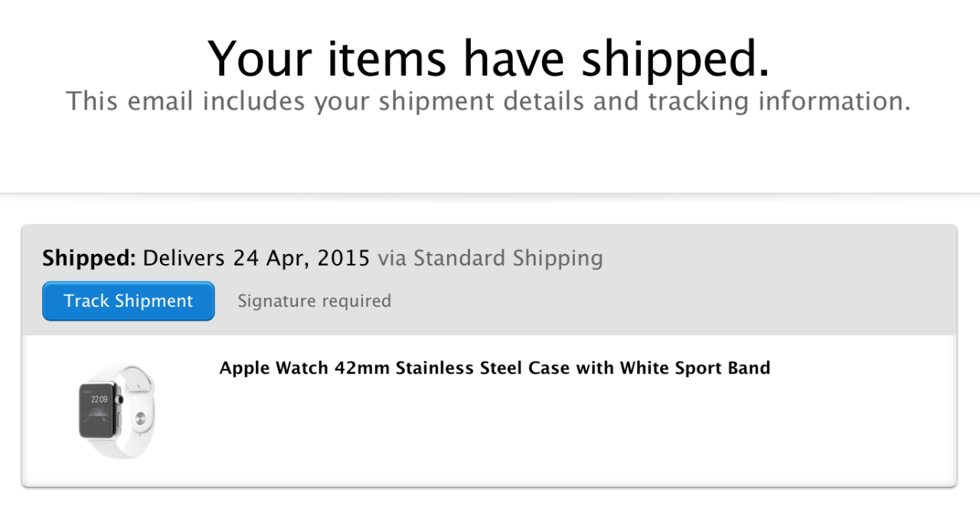Click "White Sport Band" in the product name

(x=695, y=368)
